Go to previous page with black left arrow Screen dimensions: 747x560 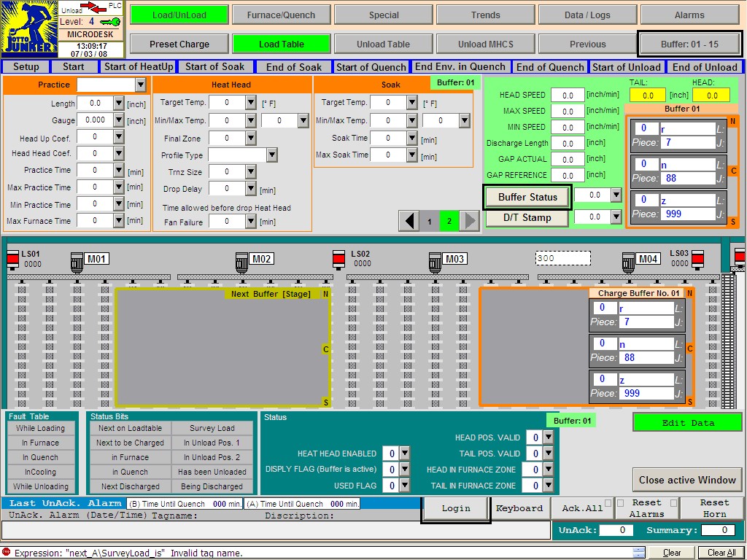(410, 221)
